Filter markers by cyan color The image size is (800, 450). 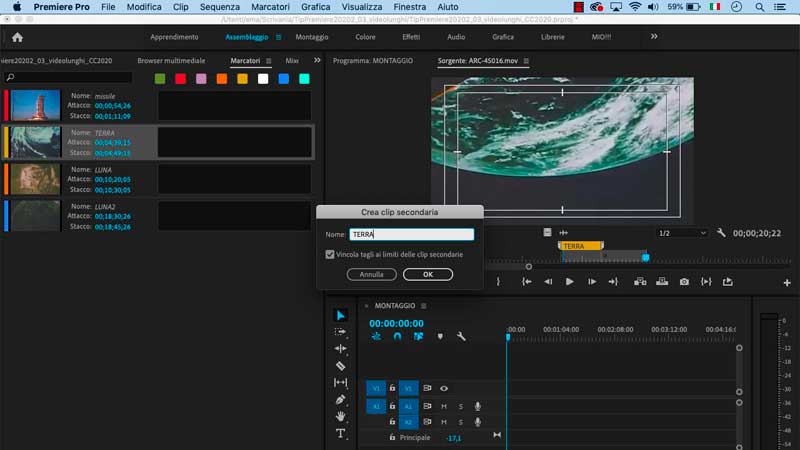(x=304, y=79)
